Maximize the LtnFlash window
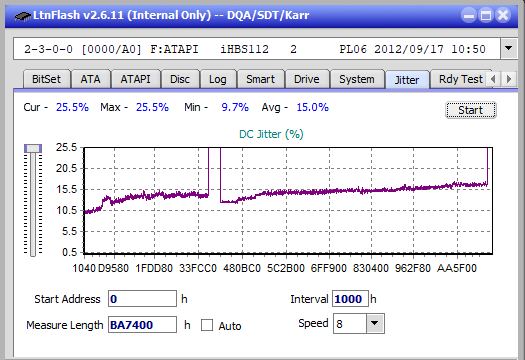 [x=486, y=15]
